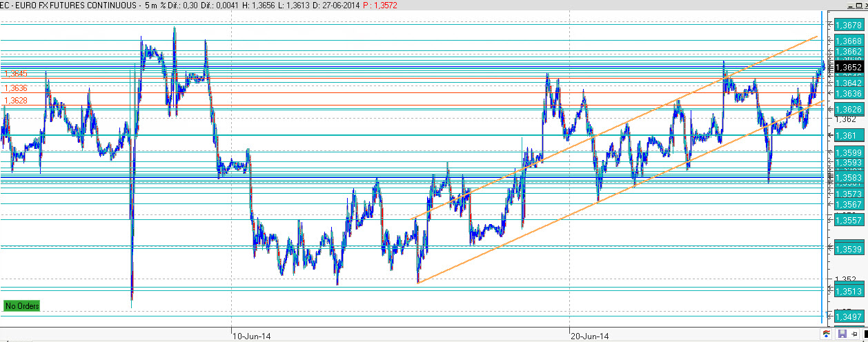The width and height of the screenshot is (868, 342).
Task: Click the 1,361 price level tag
Action: pyautogui.click(x=848, y=136)
